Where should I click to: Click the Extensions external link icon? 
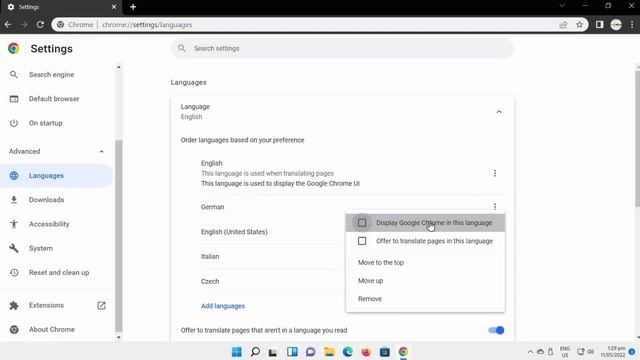click(101, 305)
